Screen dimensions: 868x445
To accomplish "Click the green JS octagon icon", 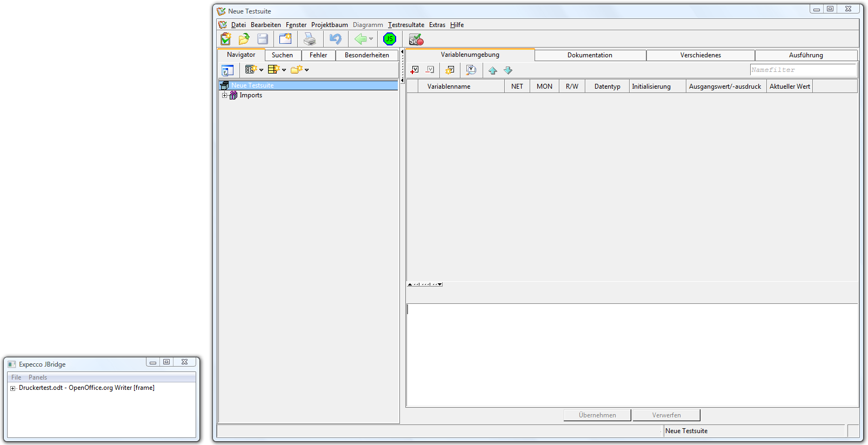I will click(389, 39).
